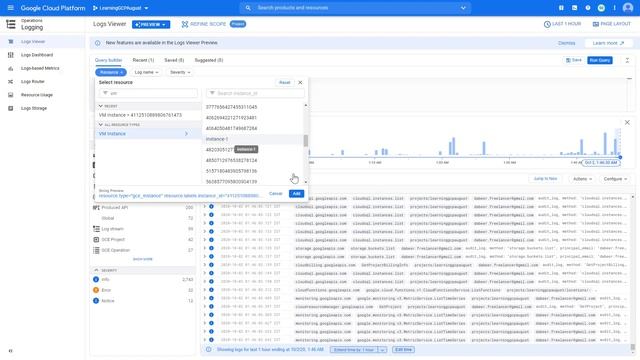Open the Resource filter dropdown
Image resolution: width=640 pixels, height=360 pixels.
(x=111, y=72)
